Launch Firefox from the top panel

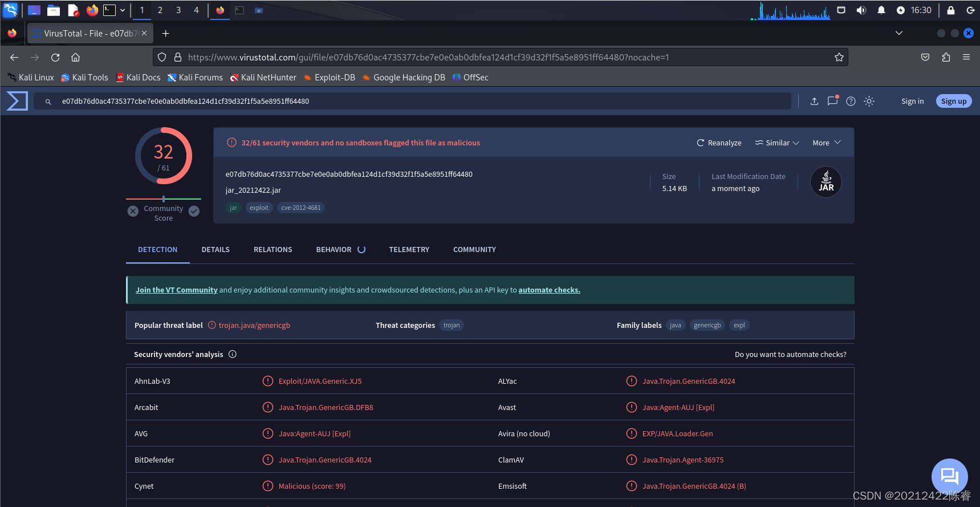point(92,10)
